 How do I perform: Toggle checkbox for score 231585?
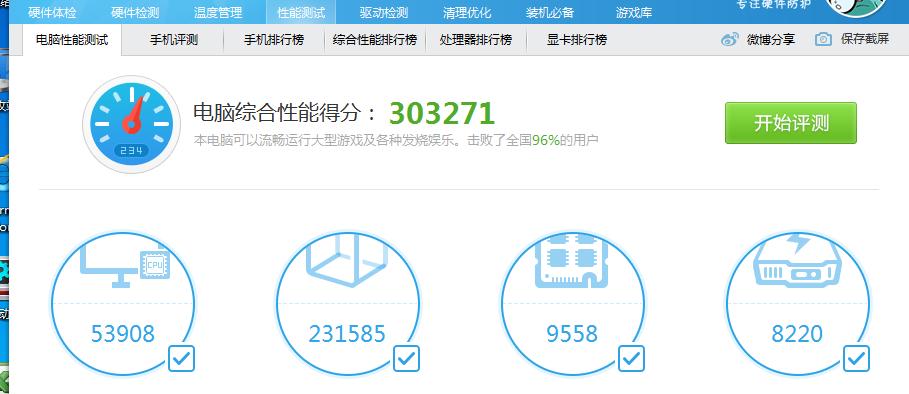[406, 359]
